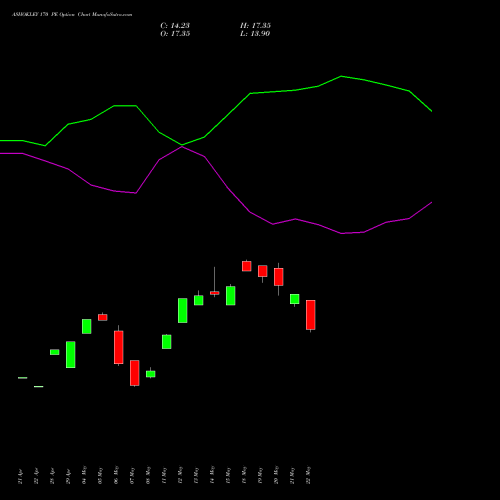The height and width of the screenshot is (500, 500).
Task: Click the red candlestick above 06 May
Action: click(119, 347)
